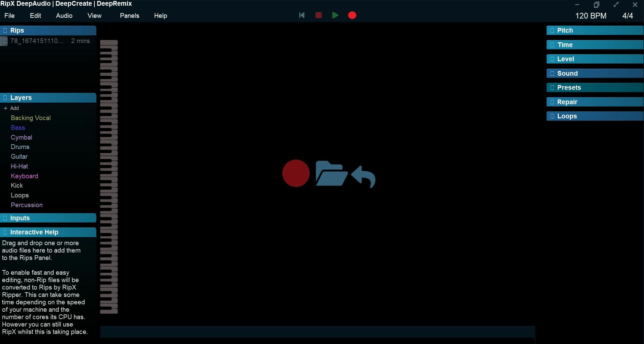Open the Edit menu

35,15
